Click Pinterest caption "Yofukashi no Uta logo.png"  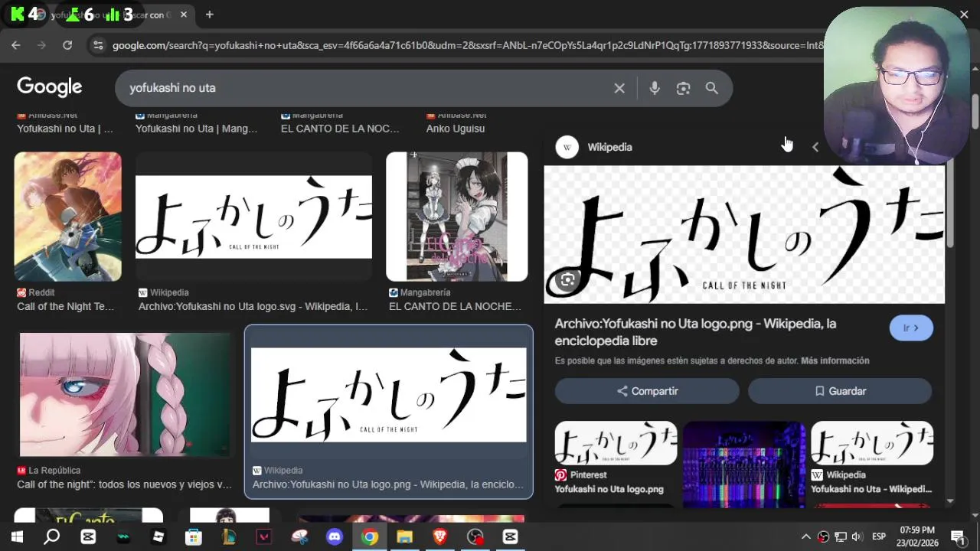coord(609,490)
